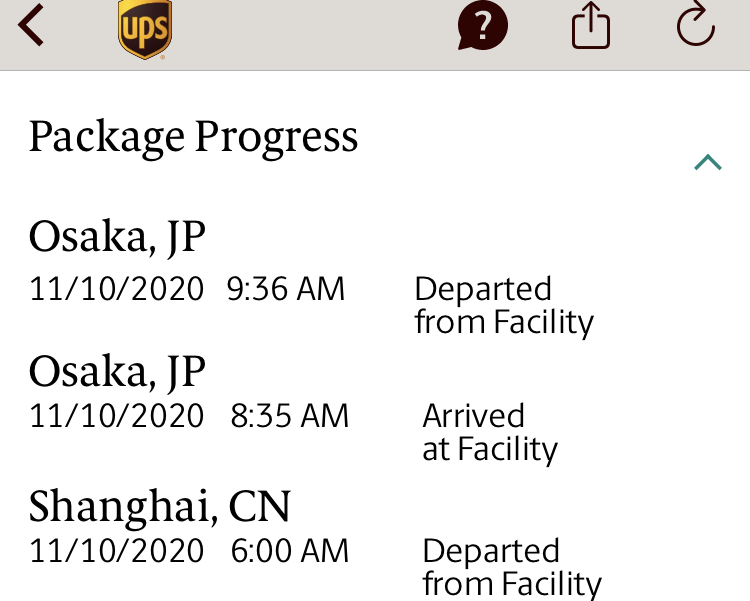
Task: Tap the date beside 6:00 AM
Action: click(x=116, y=550)
